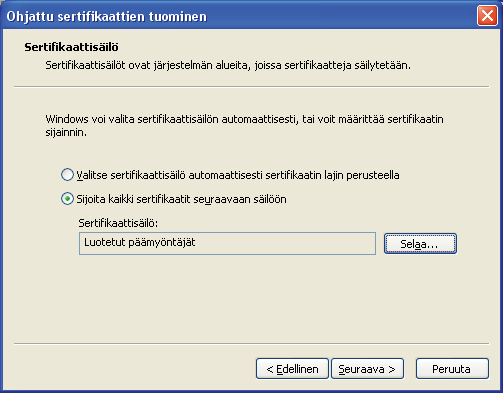Screen dimensions: 503x393
Task: Click the 'Valitse sertifikaattisäilö automaattisesti' option label
Action: pyautogui.click(x=238, y=175)
